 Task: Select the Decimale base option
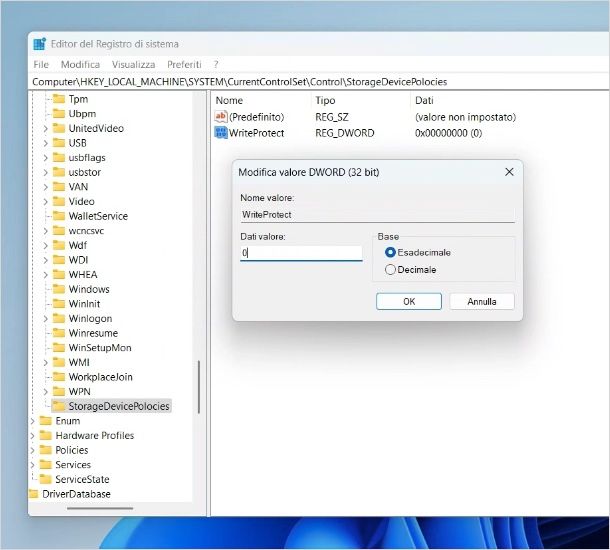(391, 269)
